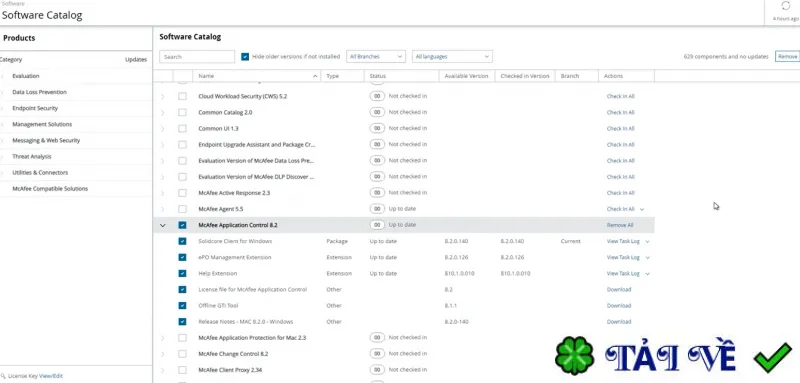
Task: Click the Available Version column header
Action: click(466, 76)
